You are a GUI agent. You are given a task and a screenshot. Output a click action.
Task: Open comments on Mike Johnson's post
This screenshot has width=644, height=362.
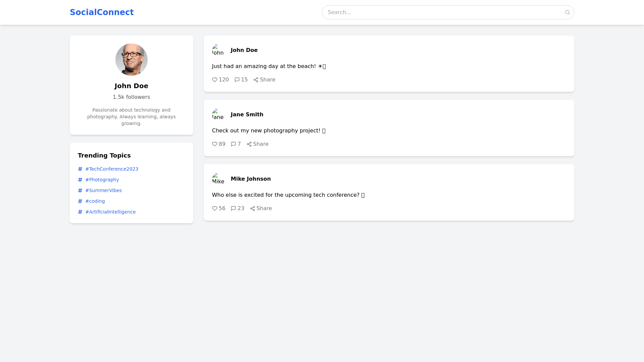pyautogui.click(x=237, y=208)
